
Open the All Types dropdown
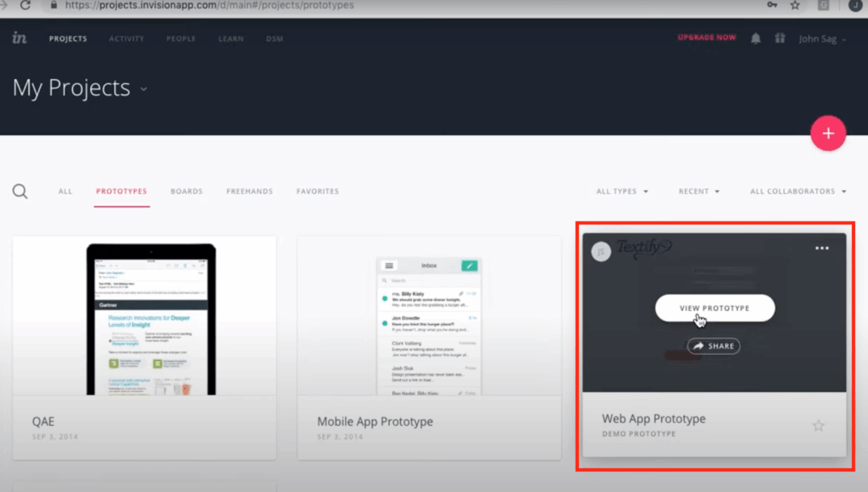(622, 191)
